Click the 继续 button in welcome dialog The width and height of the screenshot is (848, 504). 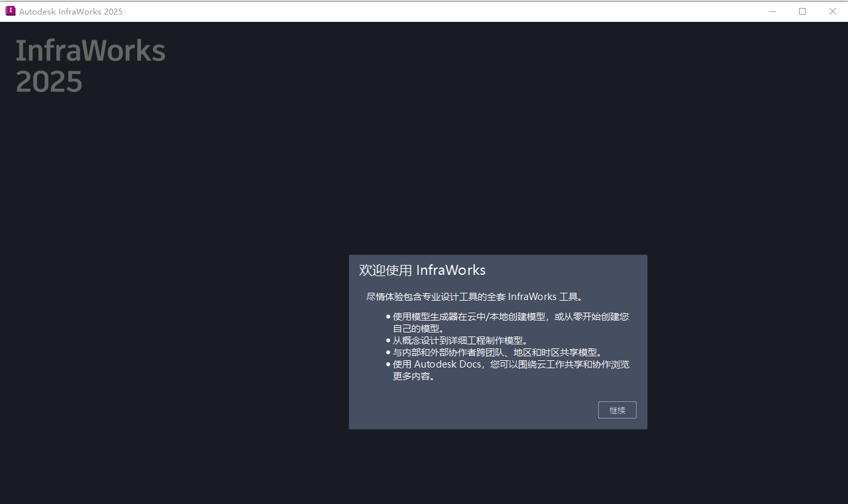click(617, 410)
